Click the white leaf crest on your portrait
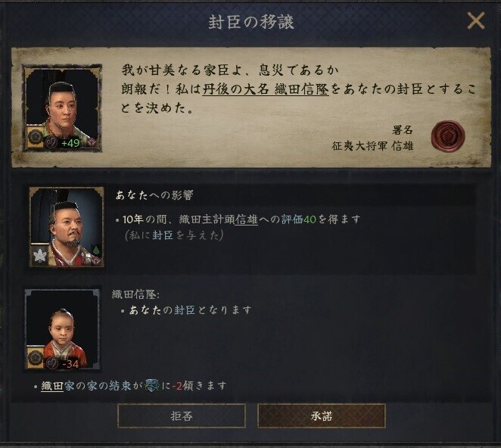 [40, 255]
